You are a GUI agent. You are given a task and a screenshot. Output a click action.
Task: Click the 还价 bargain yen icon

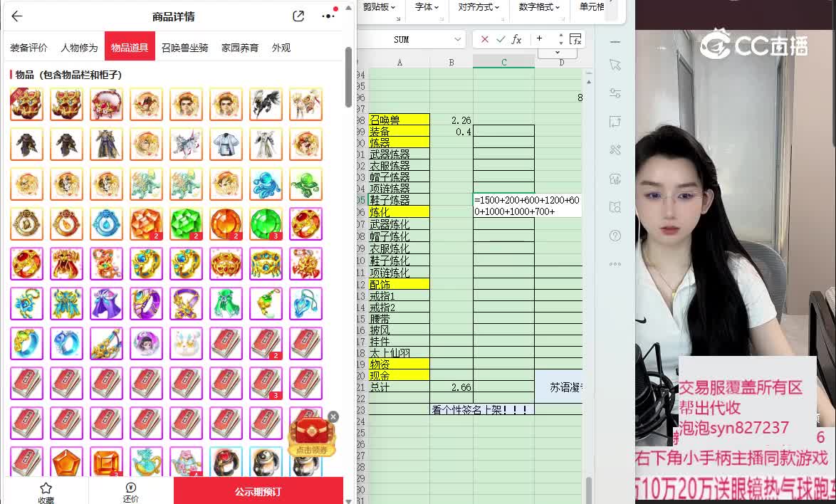(x=130, y=493)
